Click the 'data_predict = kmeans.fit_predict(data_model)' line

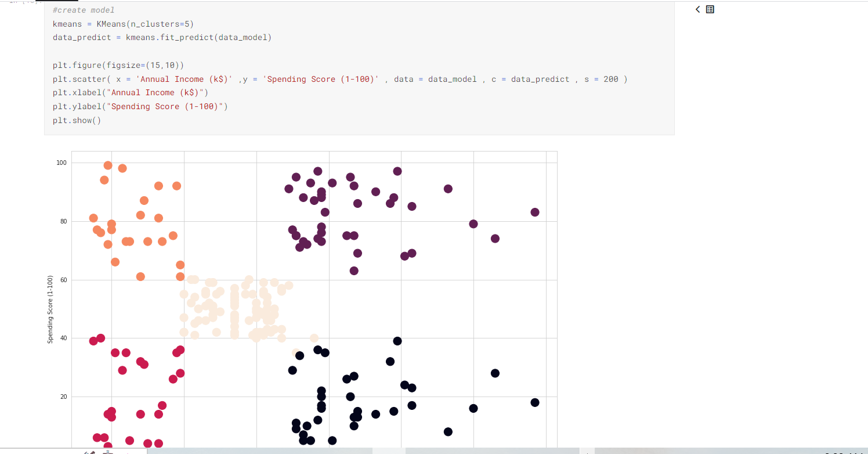tap(162, 38)
